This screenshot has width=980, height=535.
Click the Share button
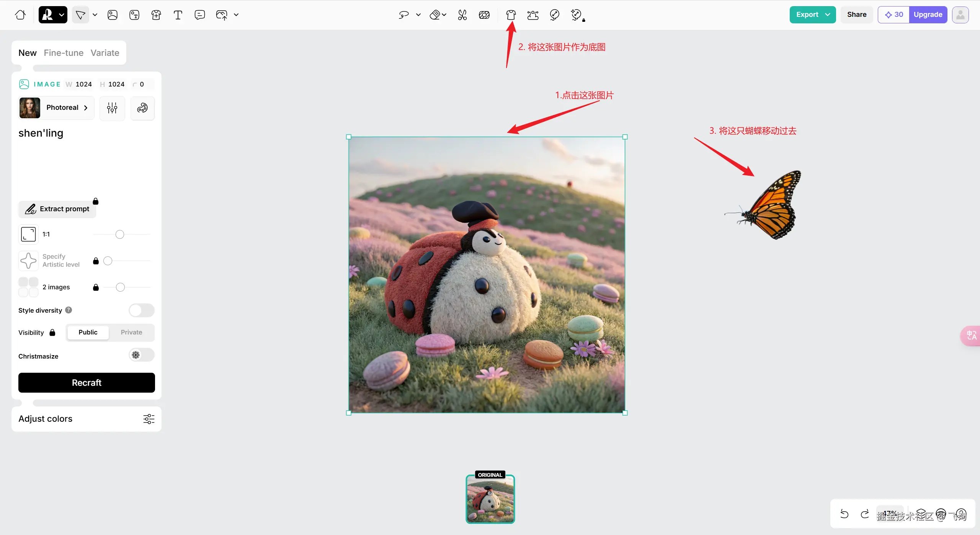tap(856, 15)
